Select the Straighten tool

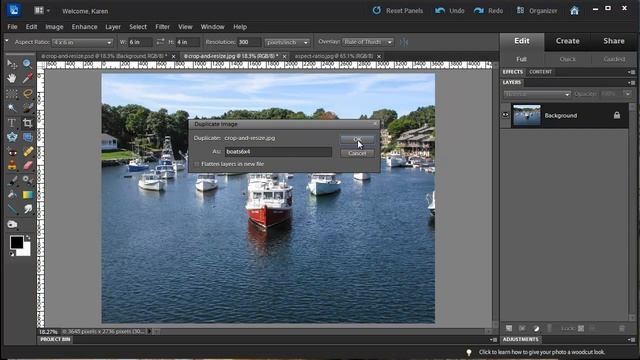[27, 137]
